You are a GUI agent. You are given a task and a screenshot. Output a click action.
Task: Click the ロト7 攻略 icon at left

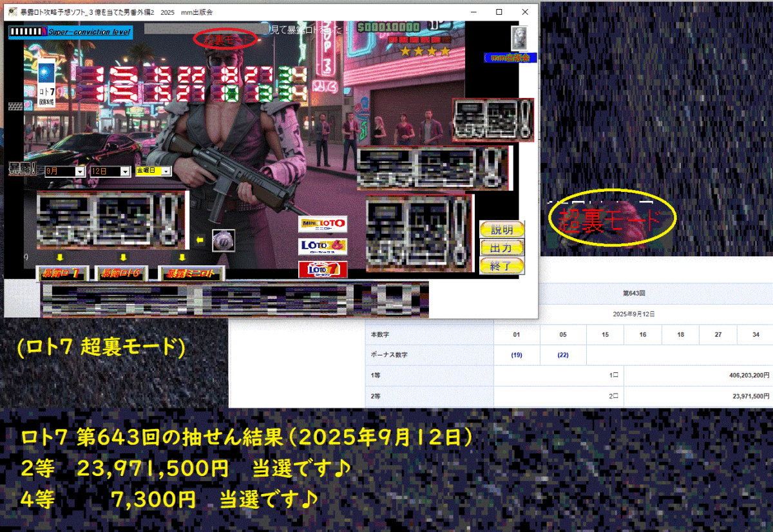(x=46, y=84)
